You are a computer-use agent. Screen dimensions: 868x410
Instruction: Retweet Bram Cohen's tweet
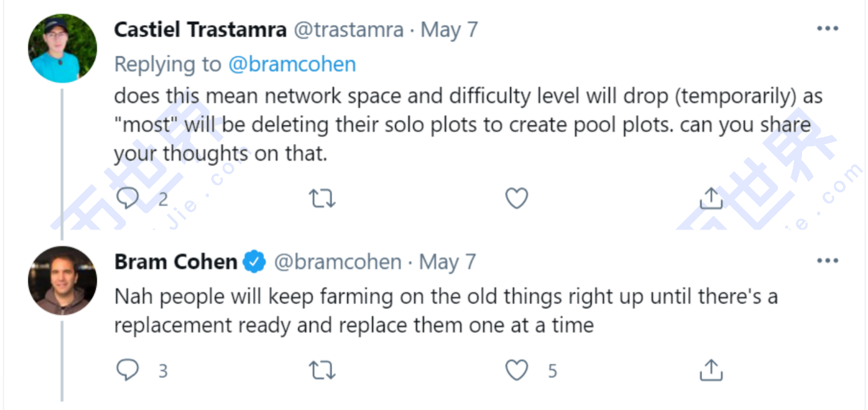tap(323, 370)
